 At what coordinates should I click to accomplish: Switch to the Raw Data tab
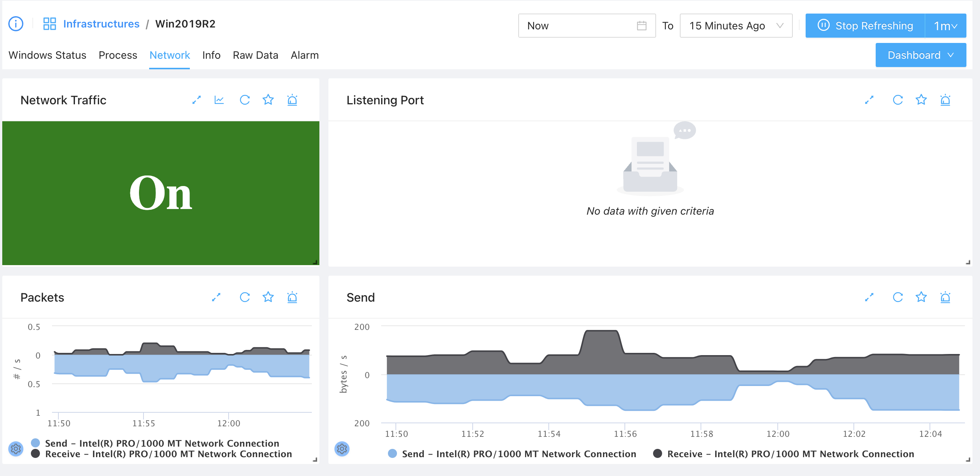255,56
